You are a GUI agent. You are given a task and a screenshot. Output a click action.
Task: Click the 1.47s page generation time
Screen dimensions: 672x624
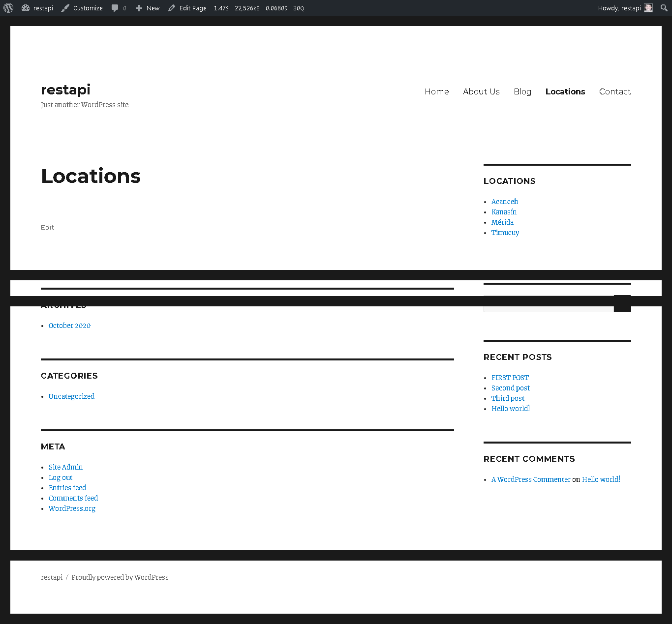(221, 8)
